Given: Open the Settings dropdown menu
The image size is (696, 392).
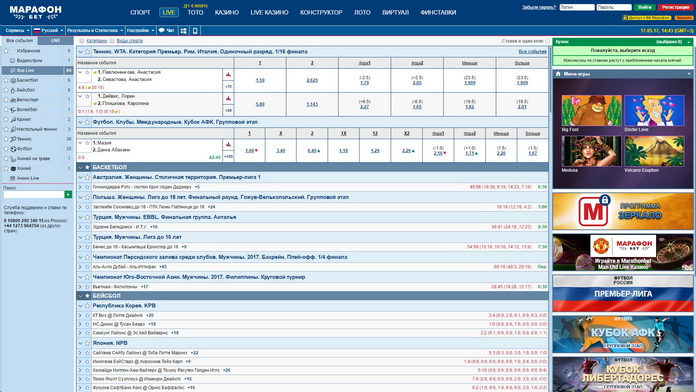Looking at the screenshot, I should click(x=140, y=31).
